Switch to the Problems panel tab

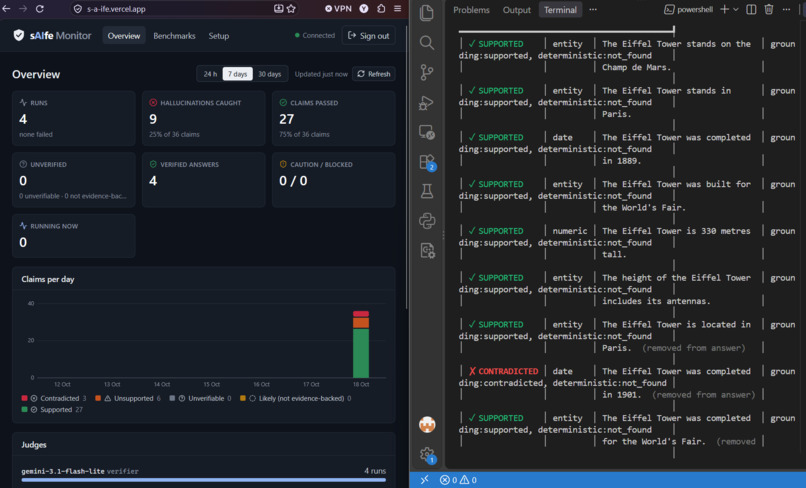click(x=471, y=10)
